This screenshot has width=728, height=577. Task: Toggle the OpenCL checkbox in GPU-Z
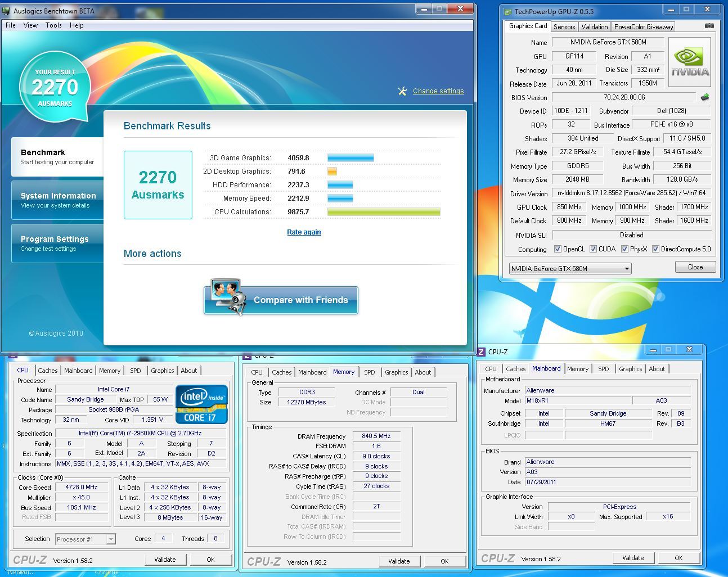coord(558,249)
